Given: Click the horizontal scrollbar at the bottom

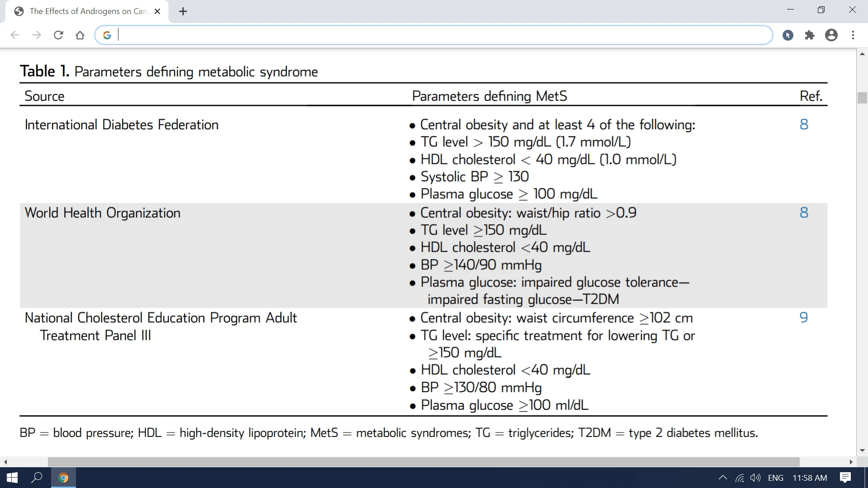Looking at the screenshot, I should pyautogui.click(x=424, y=462).
